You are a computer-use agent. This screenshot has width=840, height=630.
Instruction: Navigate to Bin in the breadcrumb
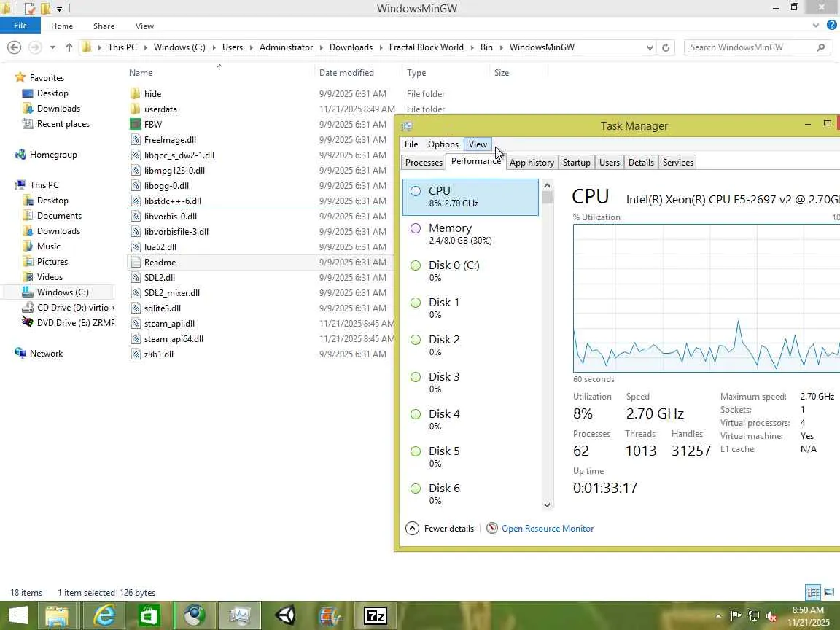point(486,47)
